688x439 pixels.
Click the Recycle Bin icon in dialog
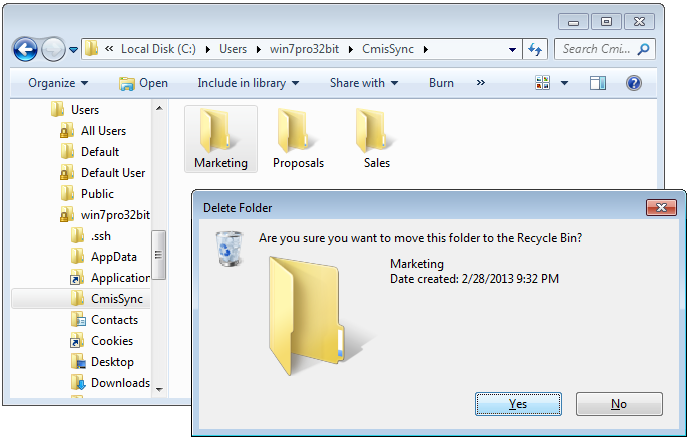[x=229, y=249]
